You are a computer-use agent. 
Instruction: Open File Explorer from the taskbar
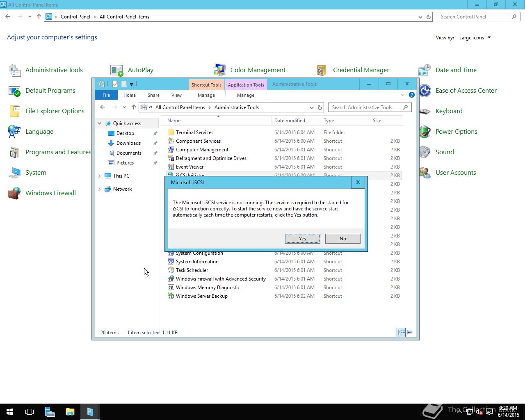(70, 412)
